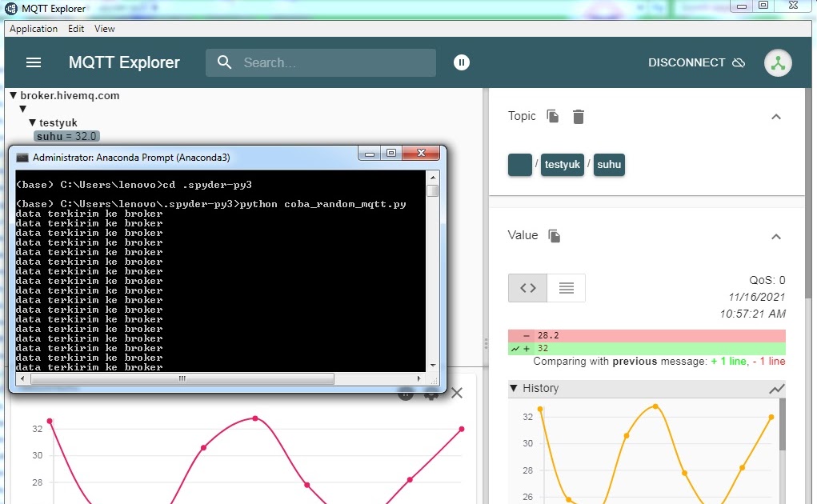Screen dimensions: 817x504
Task: Open the View menu
Action: click(104, 29)
